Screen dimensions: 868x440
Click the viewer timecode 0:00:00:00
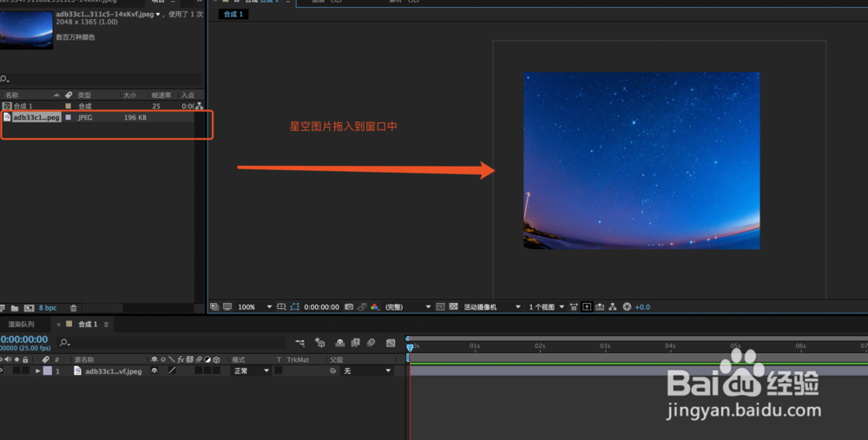pos(322,307)
